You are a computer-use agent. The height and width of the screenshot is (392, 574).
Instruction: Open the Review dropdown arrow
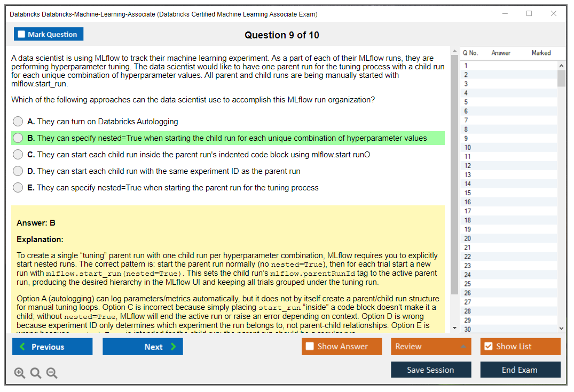click(465, 346)
